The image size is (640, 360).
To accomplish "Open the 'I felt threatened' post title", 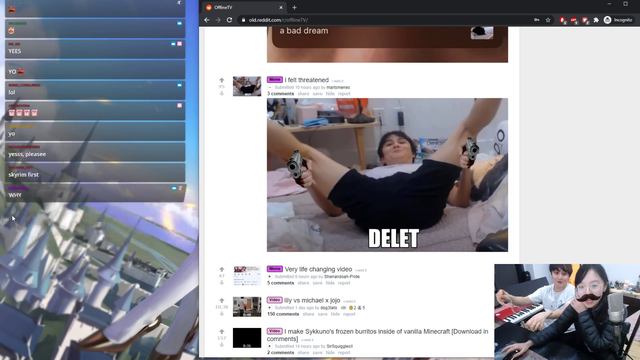I will click(x=307, y=80).
